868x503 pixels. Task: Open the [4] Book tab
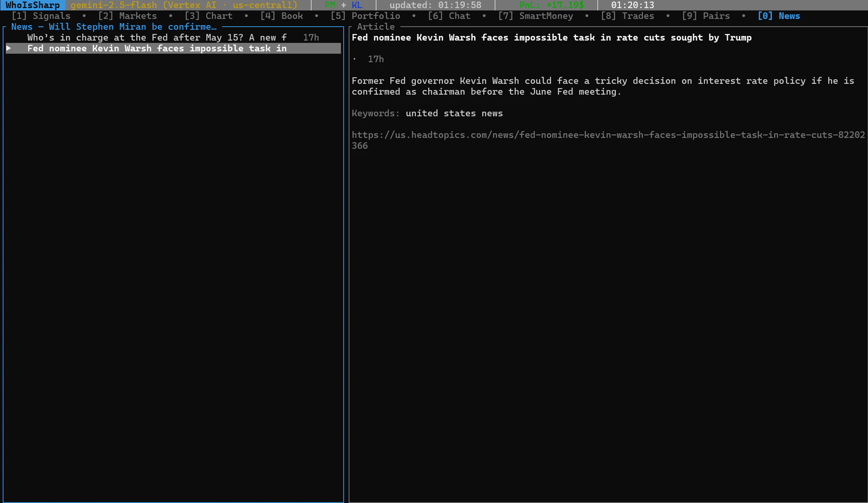pos(281,16)
